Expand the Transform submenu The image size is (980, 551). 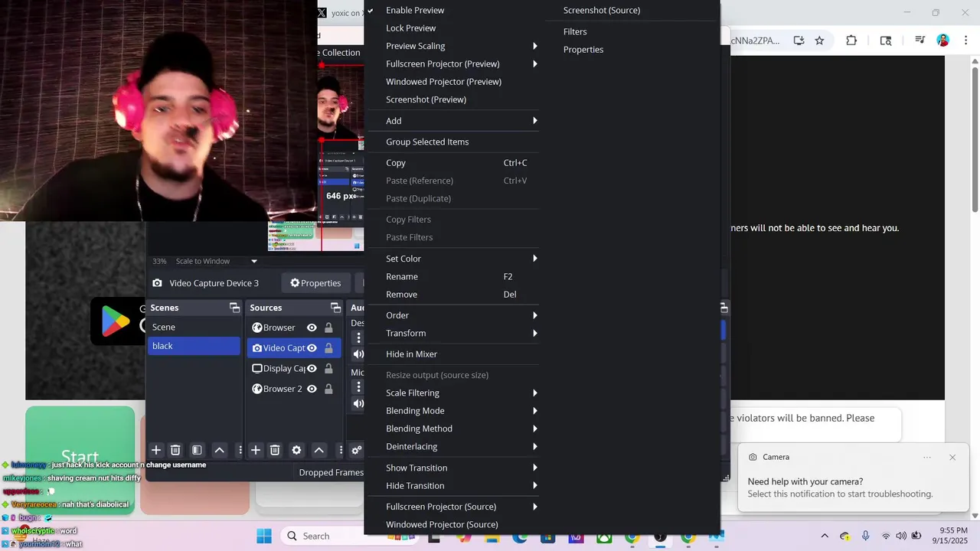tap(452, 333)
